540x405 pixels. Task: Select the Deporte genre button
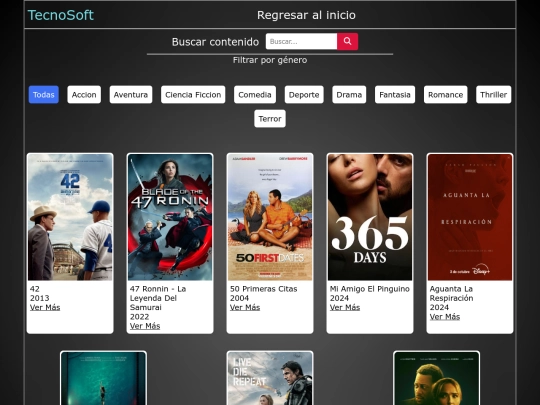(304, 95)
